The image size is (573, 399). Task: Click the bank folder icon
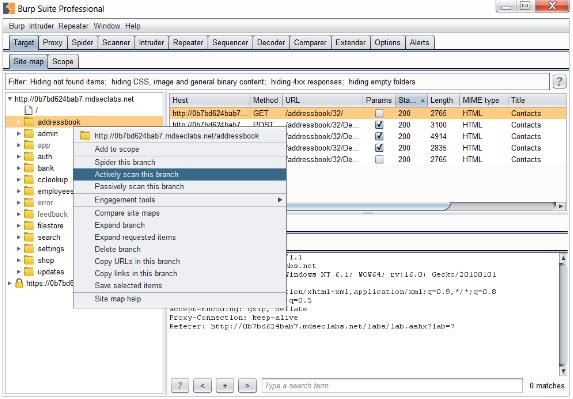click(x=29, y=168)
